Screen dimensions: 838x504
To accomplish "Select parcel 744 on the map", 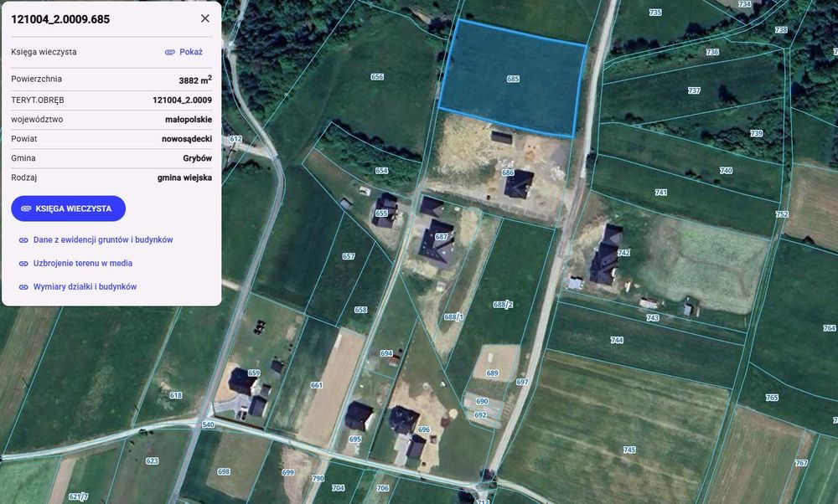I will [617, 340].
